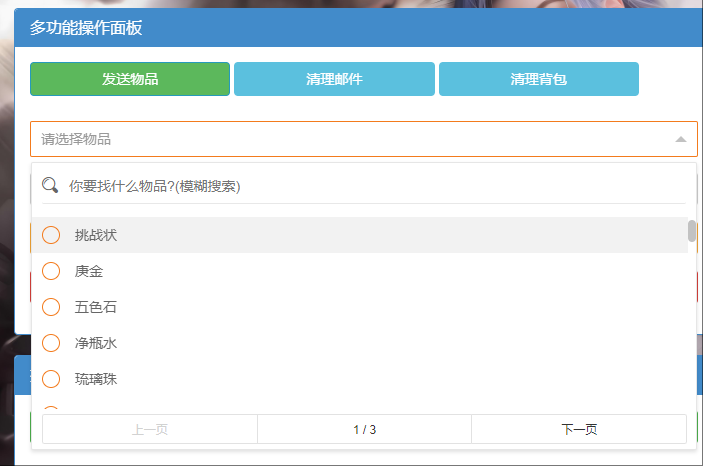This screenshot has width=703, height=466.
Task: Select the 净瓶水 radio button
Action: [51, 343]
